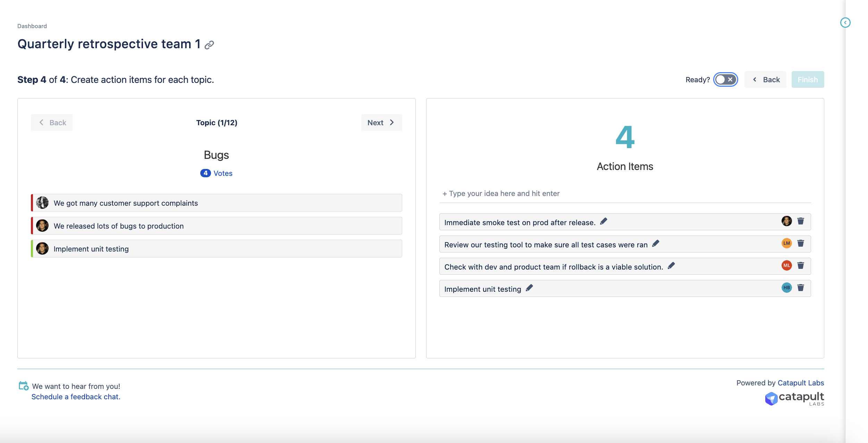Visit the Catapult Labs link
The width and height of the screenshot is (868, 443).
(x=801, y=383)
